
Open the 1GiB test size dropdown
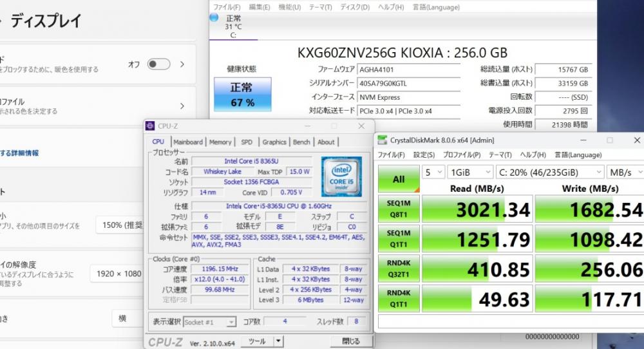click(x=470, y=173)
